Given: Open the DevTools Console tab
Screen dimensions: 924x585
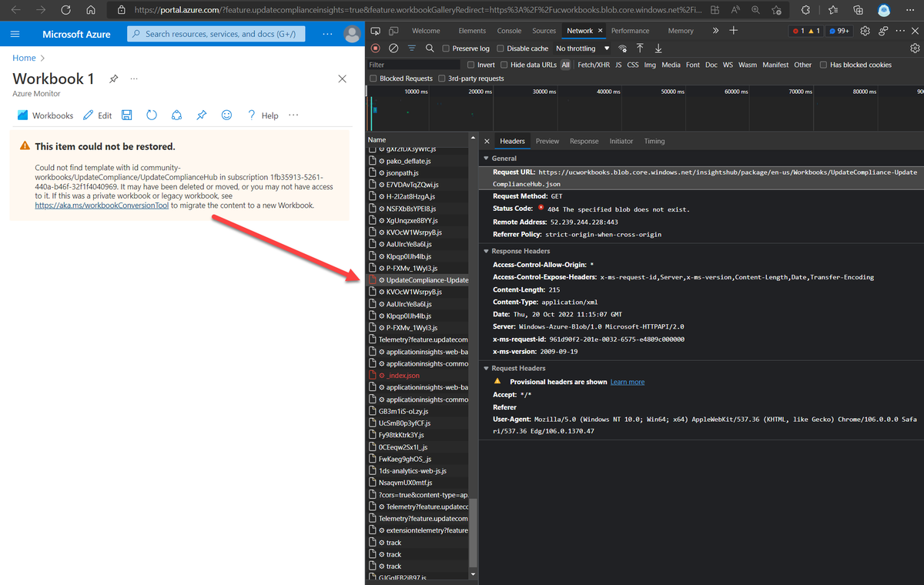Looking at the screenshot, I should pyautogui.click(x=509, y=31).
